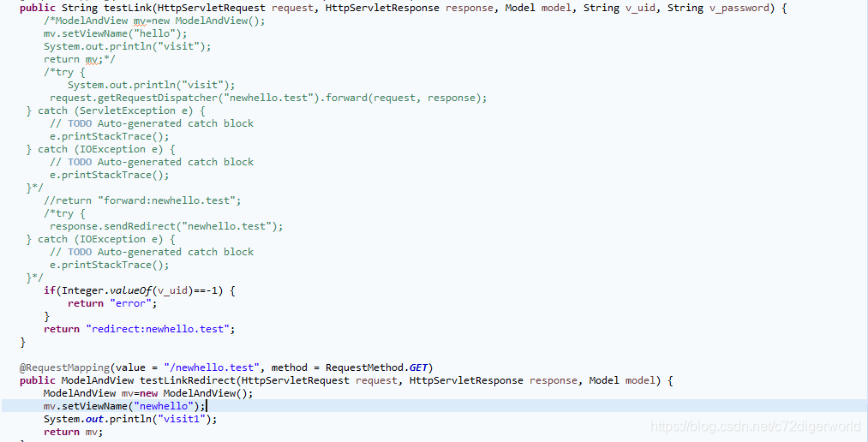Click the /*ModelAndView commented declaration line

pyautogui.click(x=154, y=21)
